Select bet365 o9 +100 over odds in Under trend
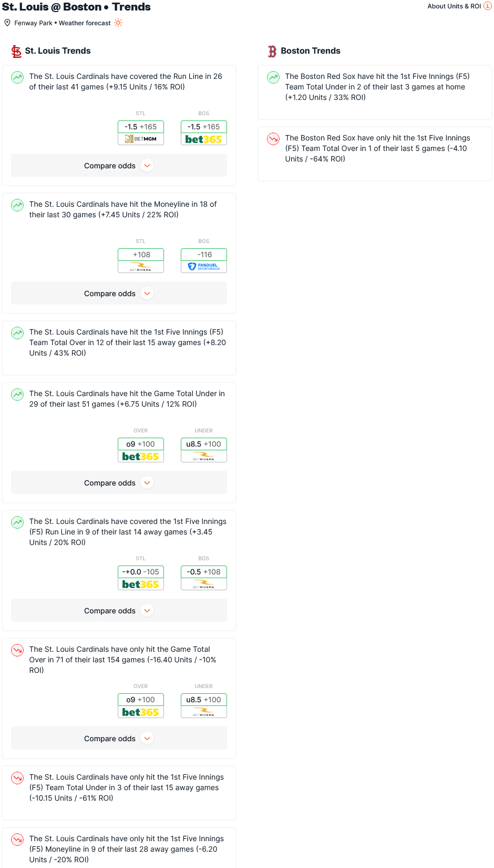 click(x=141, y=450)
